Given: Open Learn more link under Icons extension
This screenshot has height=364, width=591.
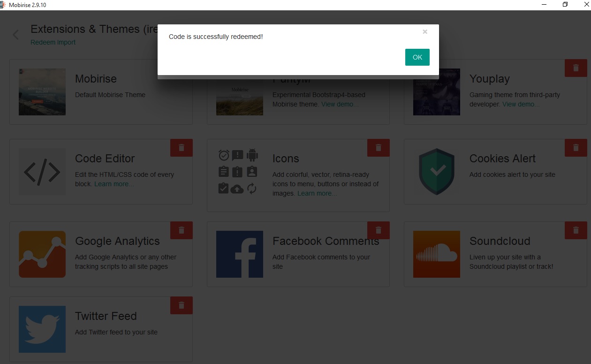Looking at the screenshot, I should pos(317,193).
